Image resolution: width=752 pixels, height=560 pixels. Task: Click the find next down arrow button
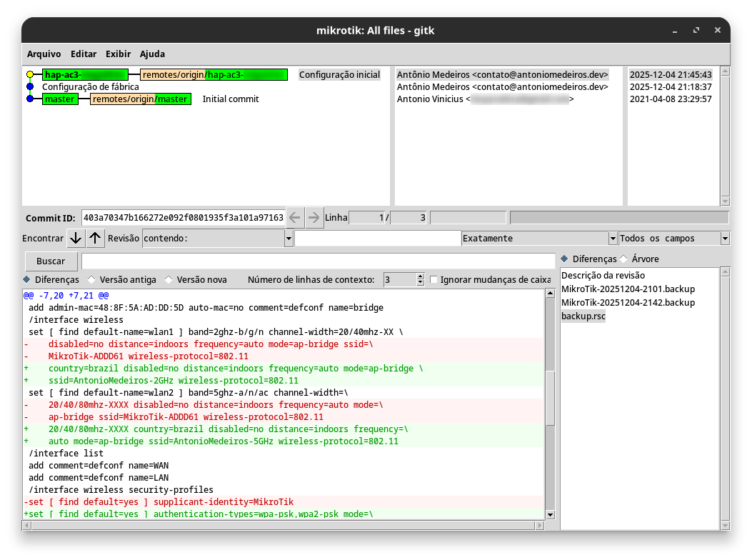pyautogui.click(x=76, y=238)
